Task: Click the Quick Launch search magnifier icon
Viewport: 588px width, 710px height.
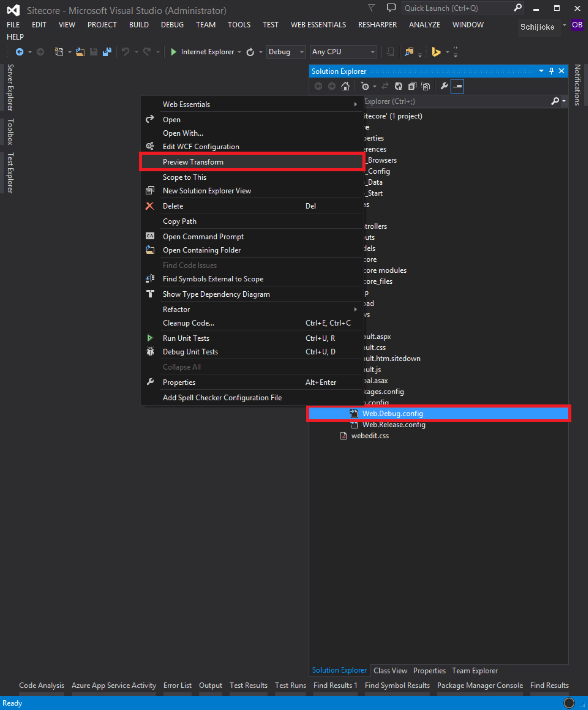Action: point(517,8)
